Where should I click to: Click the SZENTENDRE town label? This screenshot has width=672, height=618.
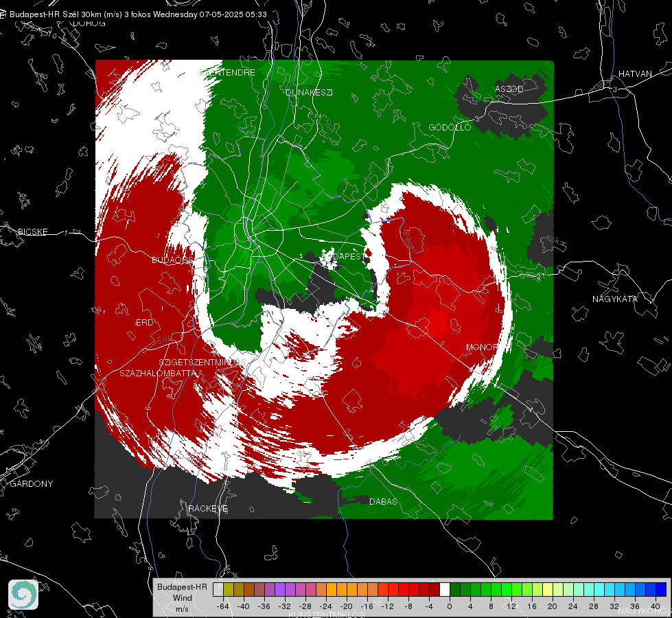228,73
